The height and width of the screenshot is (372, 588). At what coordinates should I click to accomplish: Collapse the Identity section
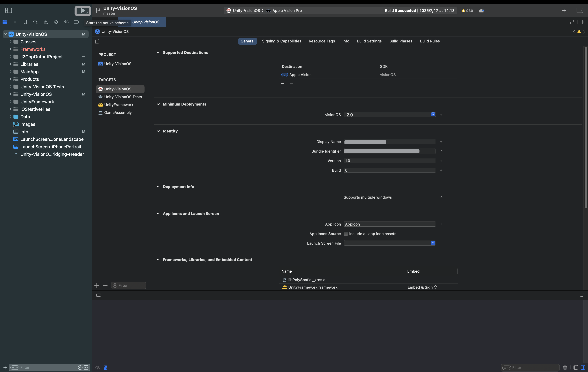coord(158,131)
